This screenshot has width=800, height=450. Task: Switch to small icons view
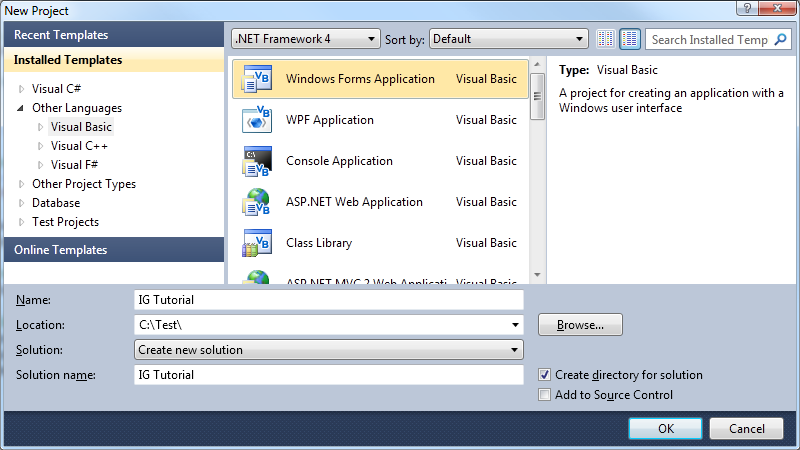click(x=606, y=39)
